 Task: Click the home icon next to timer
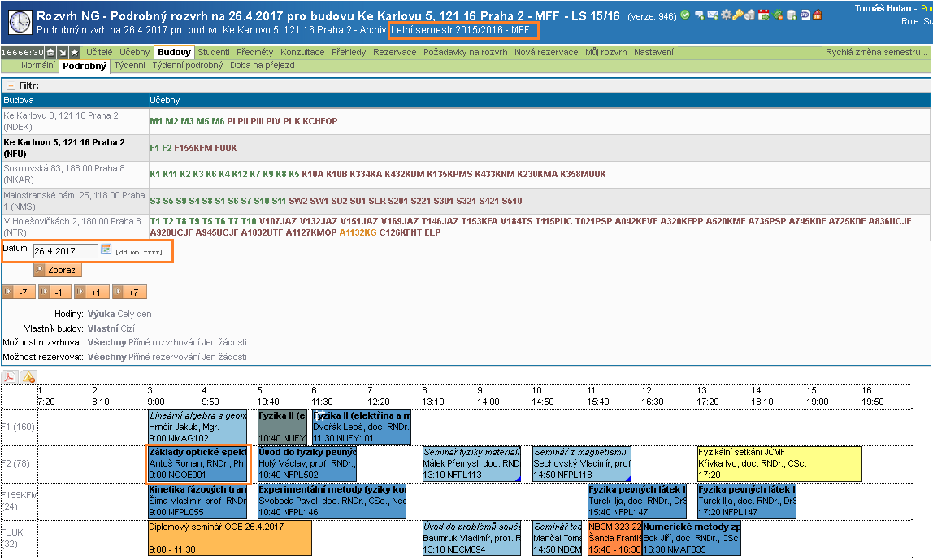tap(50, 52)
